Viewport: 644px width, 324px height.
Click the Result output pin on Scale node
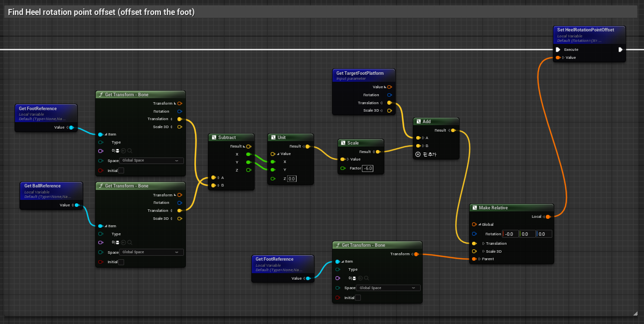(378, 152)
